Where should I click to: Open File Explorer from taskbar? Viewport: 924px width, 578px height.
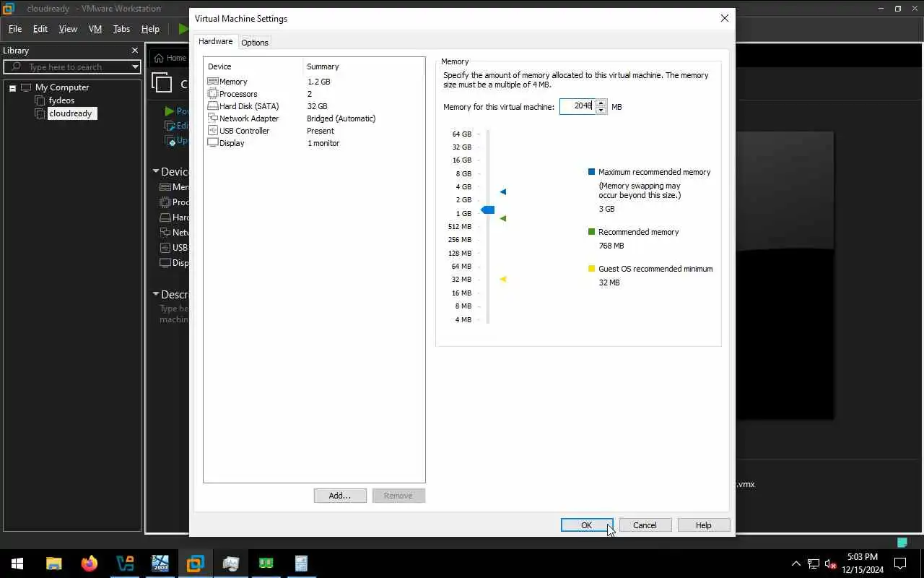[54, 564]
